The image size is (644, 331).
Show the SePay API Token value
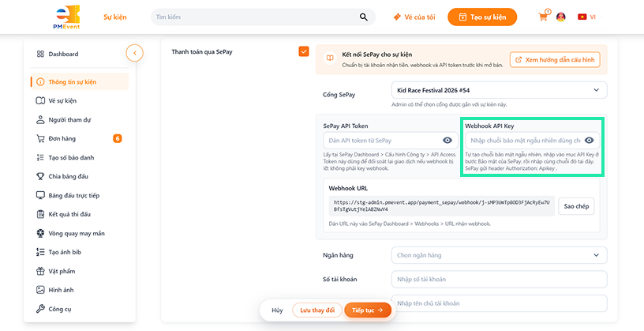tap(447, 141)
